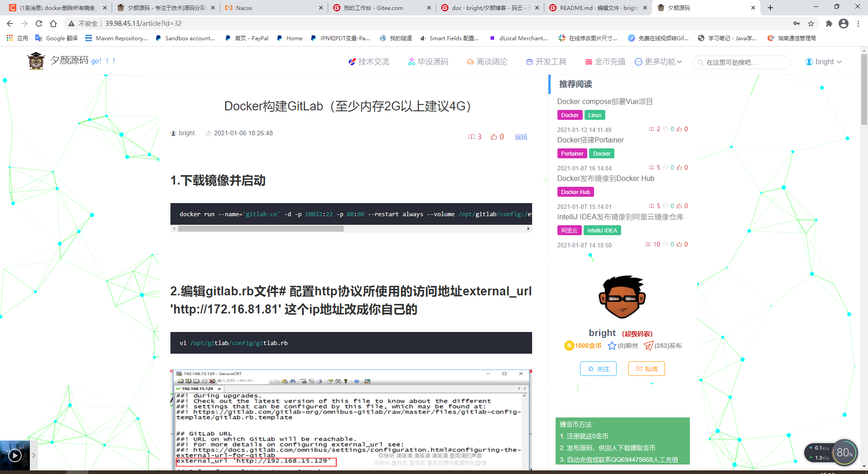
Task: Open the Chrome three-dot menu
Action: [x=858, y=24]
